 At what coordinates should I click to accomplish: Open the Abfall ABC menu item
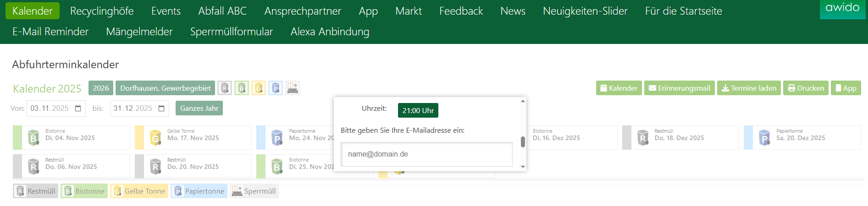coord(222,11)
